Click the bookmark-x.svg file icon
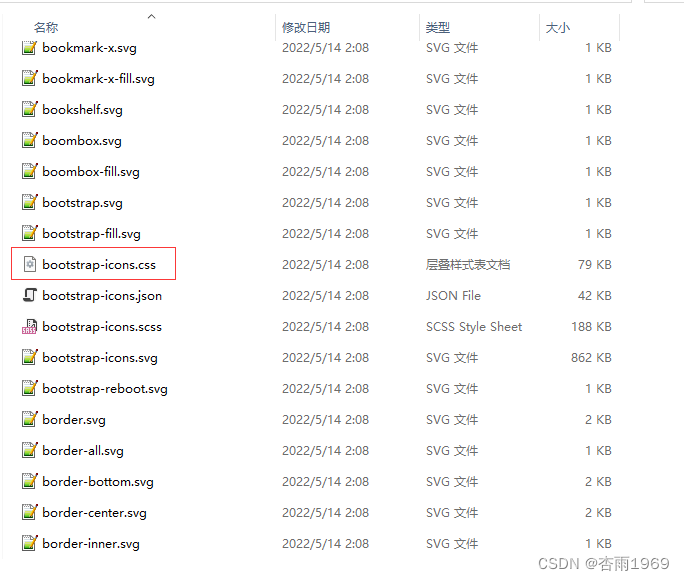684x581 pixels. pos(30,48)
